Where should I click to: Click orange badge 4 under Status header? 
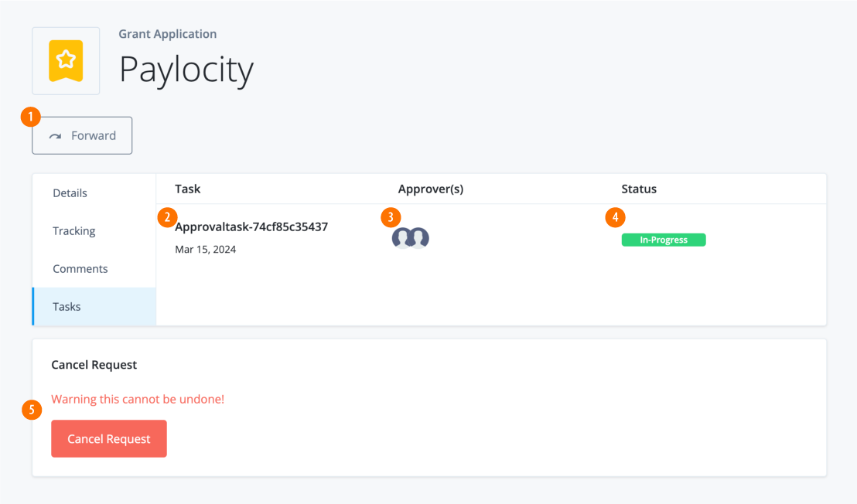pyautogui.click(x=615, y=217)
